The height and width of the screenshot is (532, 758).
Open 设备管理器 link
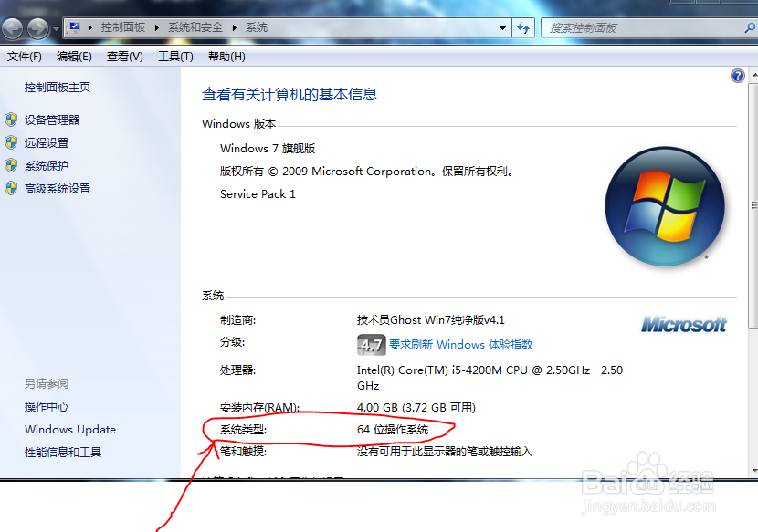52,120
